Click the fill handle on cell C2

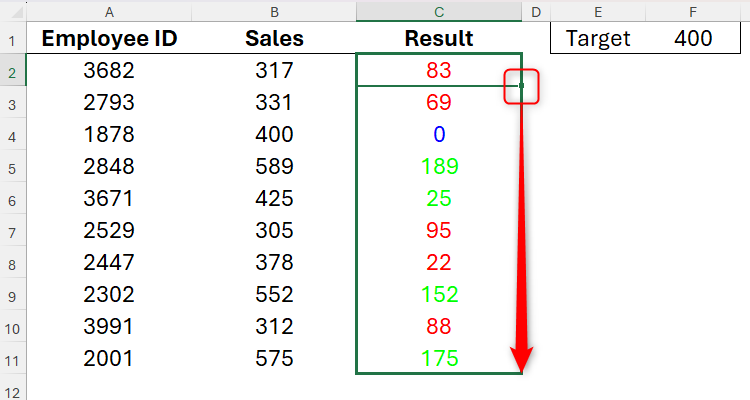coord(522,86)
